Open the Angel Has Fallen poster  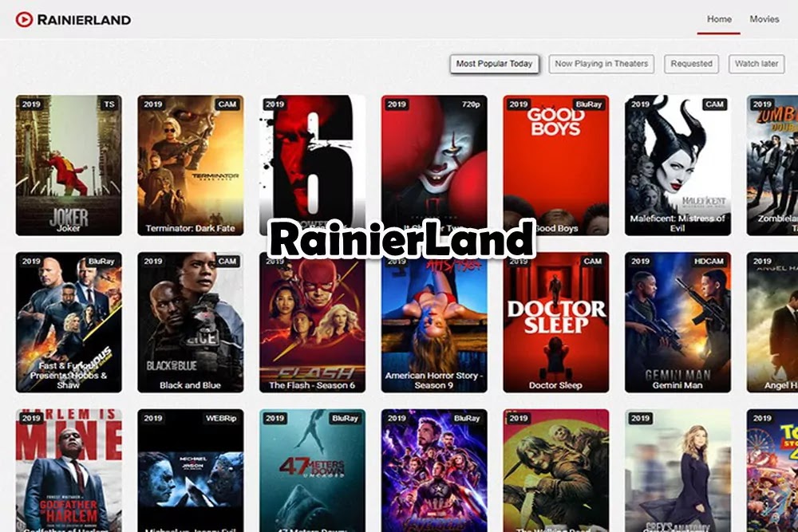click(772, 322)
